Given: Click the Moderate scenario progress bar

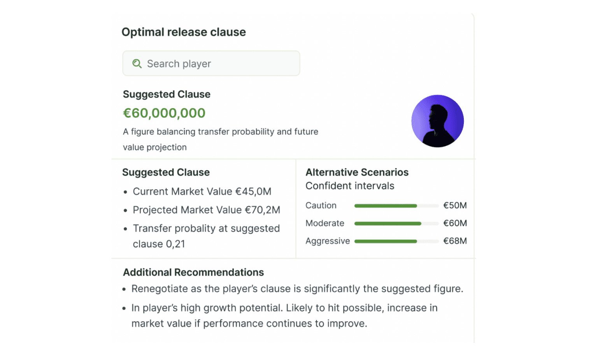Looking at the screenshot, I should [x=396, y=224].
